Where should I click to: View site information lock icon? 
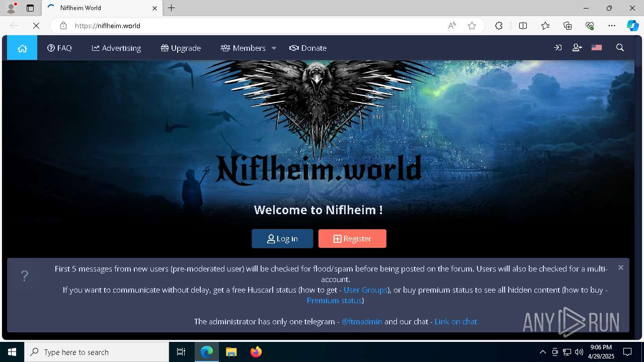63,26
